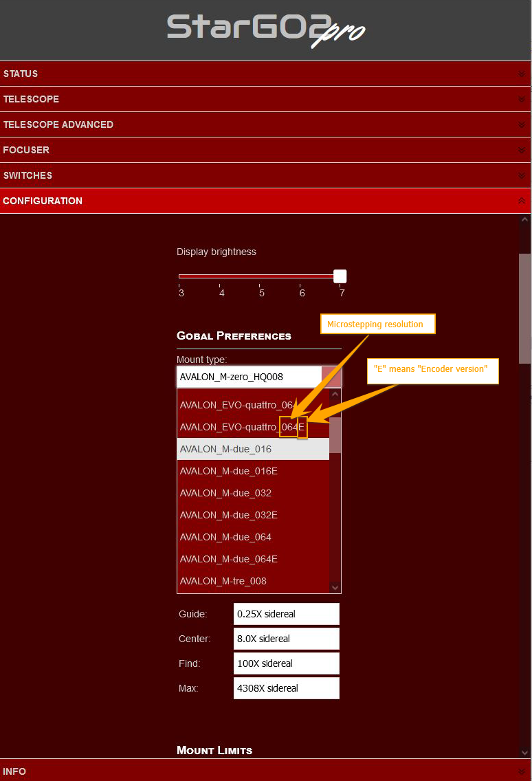Click the mount list scrollbar thumb
Screen dimensions: 532x781
(x=335, y=435)
